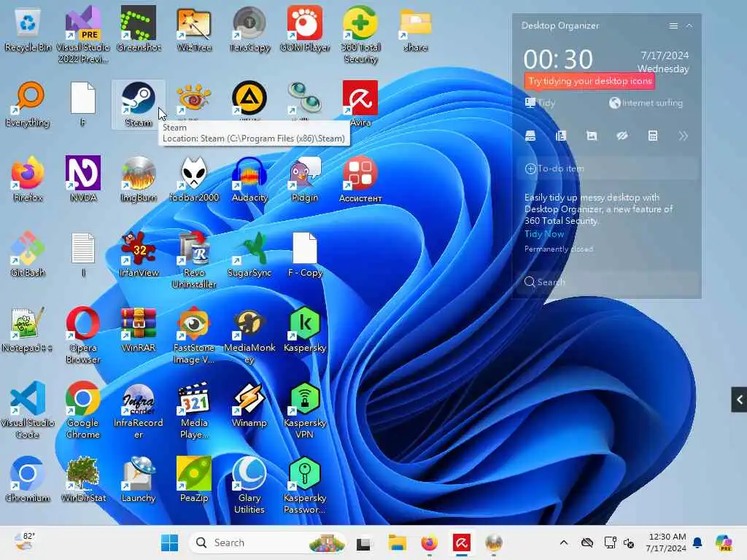The width and height of the screenshot is (747, 560).
Task: Select the Visual Studio Code icon
Action: 28,410
